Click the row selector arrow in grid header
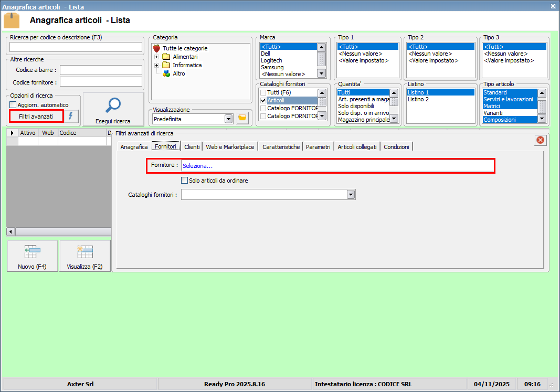 pyautogui.click(x=12, y=133)
